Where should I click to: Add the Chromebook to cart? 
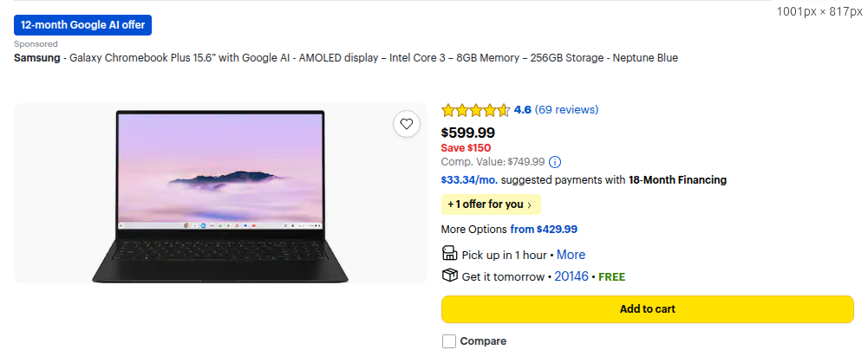(647, 309)
